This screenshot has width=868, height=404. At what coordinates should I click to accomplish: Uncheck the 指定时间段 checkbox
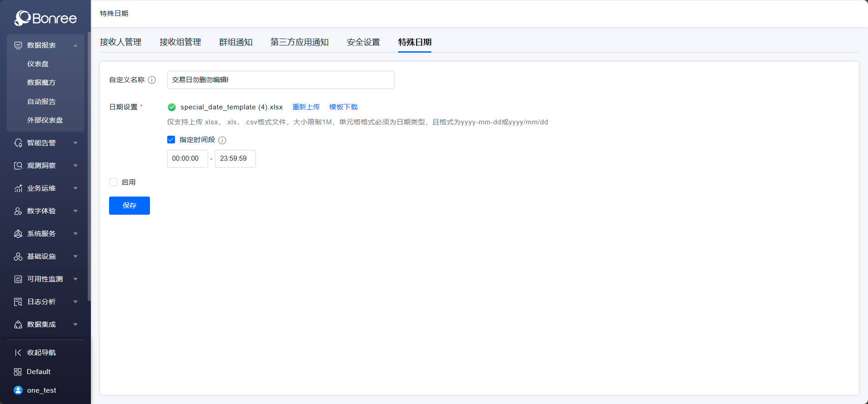tap(171, 140)
